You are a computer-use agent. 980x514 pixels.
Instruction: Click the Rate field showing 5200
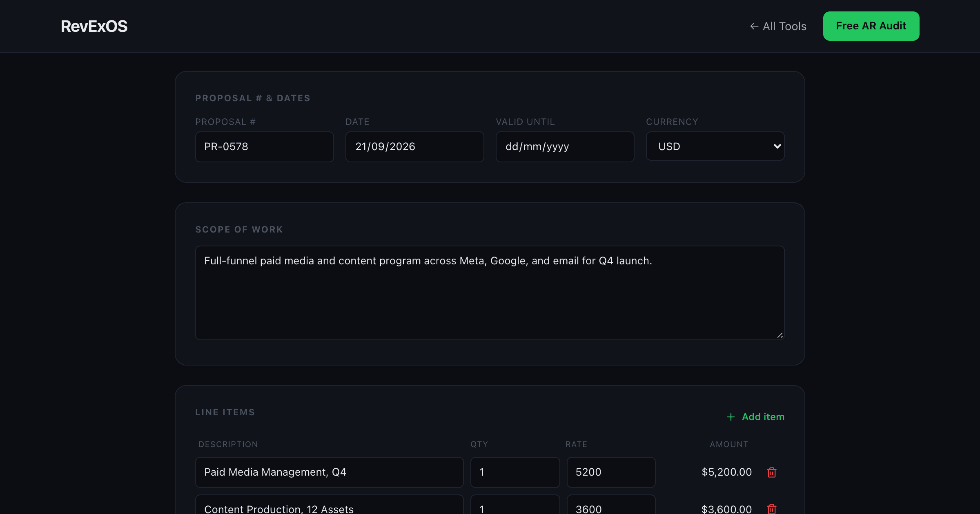pos(611,472)
